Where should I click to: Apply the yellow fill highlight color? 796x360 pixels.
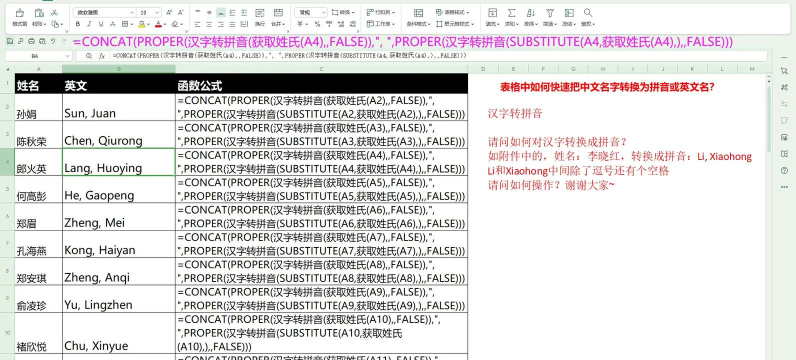[142, 24]
